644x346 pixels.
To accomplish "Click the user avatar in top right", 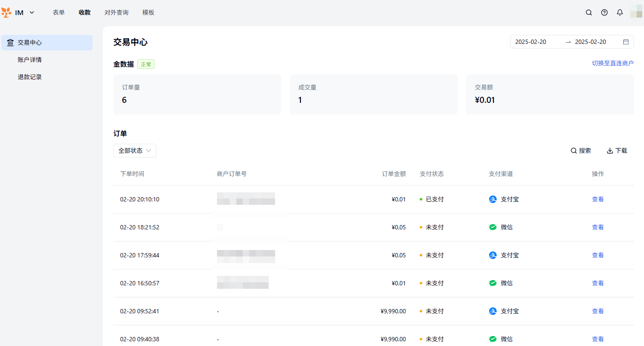I will [x=636, y=12].
